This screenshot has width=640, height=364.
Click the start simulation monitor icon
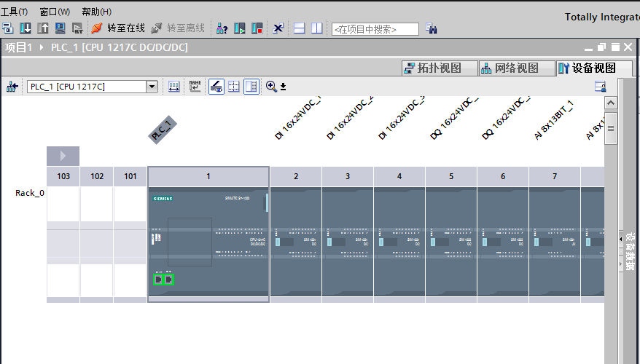(x=61, y=28)
